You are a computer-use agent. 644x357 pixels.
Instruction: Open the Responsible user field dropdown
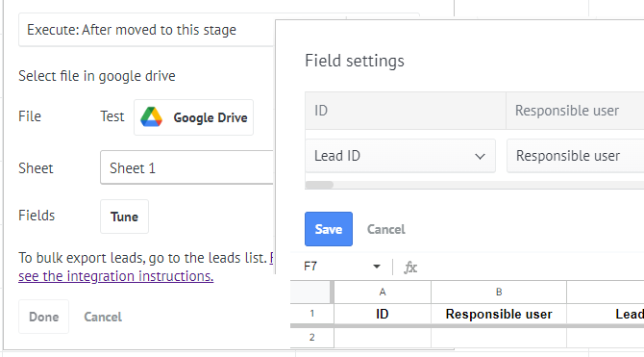(x=575, y=156)
